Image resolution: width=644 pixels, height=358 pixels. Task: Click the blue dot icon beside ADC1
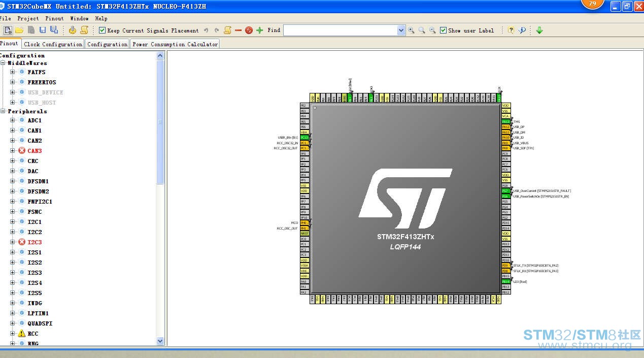(22, 120)
